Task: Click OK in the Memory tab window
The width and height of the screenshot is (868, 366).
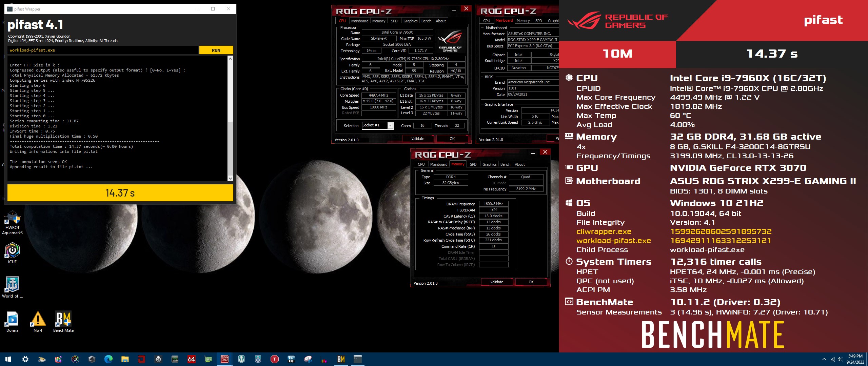Action: pyautogui.click(x=531, y=282)
